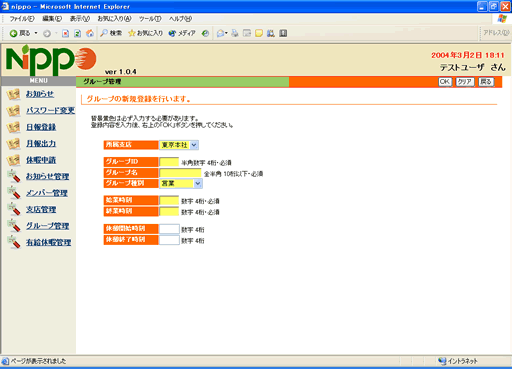The width and height of the screenshot is (512, 369).
Task: Click the 終業時刻 input field
Action: 169,212
